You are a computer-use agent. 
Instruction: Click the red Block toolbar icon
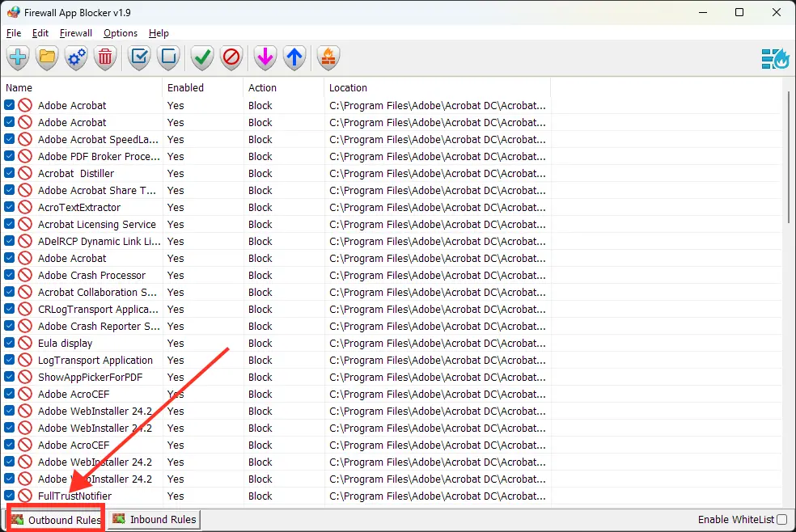click(x=231, y=57)
